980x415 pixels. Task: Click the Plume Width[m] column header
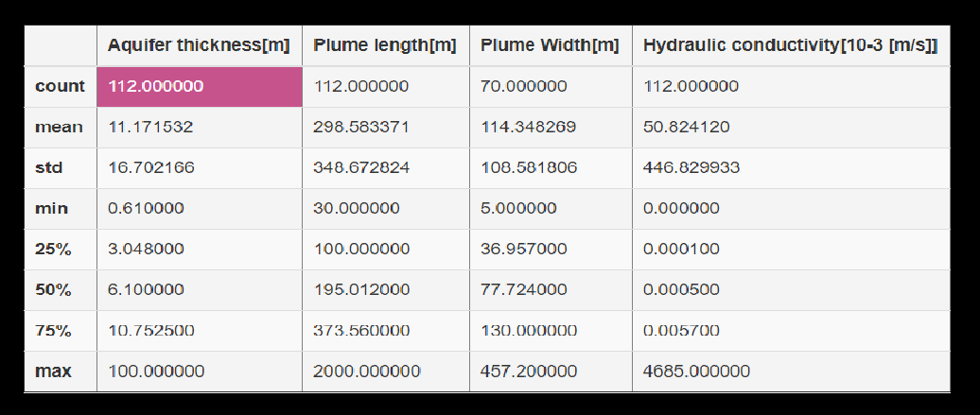(x=551, y=45)
